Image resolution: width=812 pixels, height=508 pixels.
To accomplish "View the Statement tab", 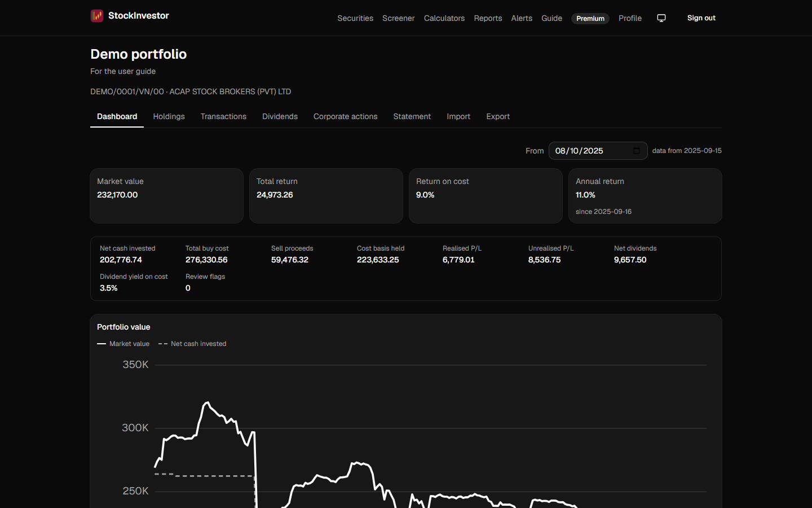I will tap(412, 116).
